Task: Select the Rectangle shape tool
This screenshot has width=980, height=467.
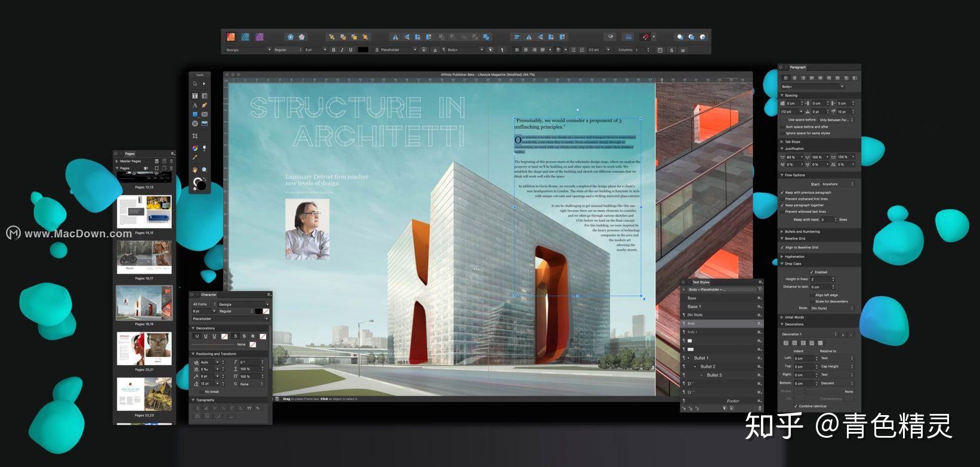Action: [195, 115]
